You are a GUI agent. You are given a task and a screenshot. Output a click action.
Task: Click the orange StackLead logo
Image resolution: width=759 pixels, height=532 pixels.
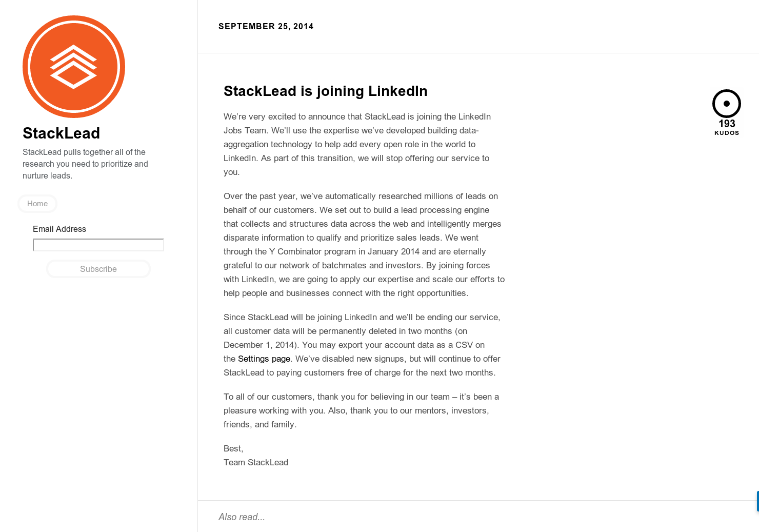(73, 67)
